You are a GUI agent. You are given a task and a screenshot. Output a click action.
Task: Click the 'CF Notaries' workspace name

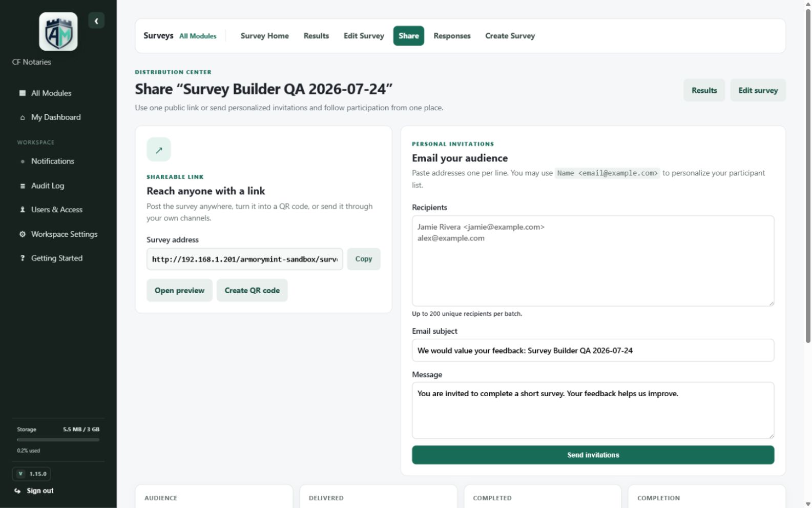click(32, 62)
